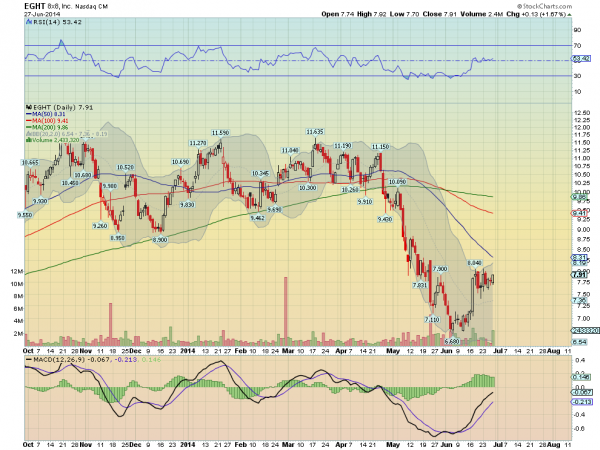Click the 10.520 price label

coord(125,167)
